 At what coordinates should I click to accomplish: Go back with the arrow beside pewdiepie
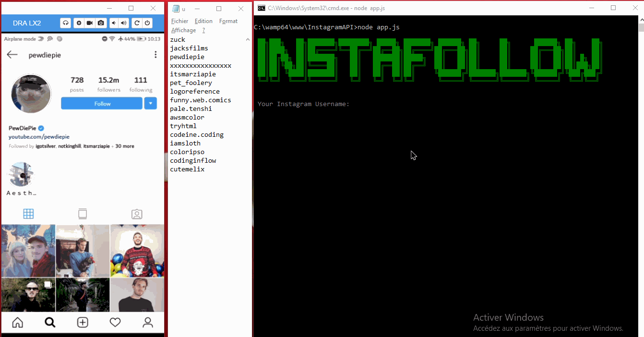tap(12, 55)
